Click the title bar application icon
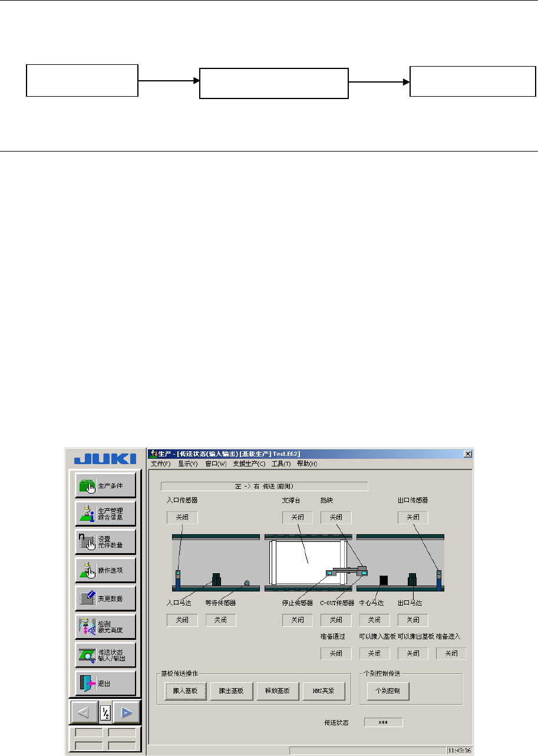This screenshot has height=756, width=538. tap(154, 453)
